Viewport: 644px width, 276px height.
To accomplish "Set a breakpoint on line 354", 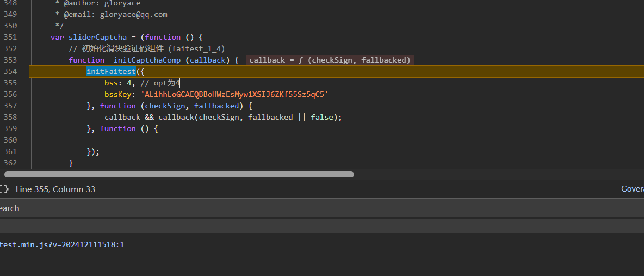I will tap(10, 71).
